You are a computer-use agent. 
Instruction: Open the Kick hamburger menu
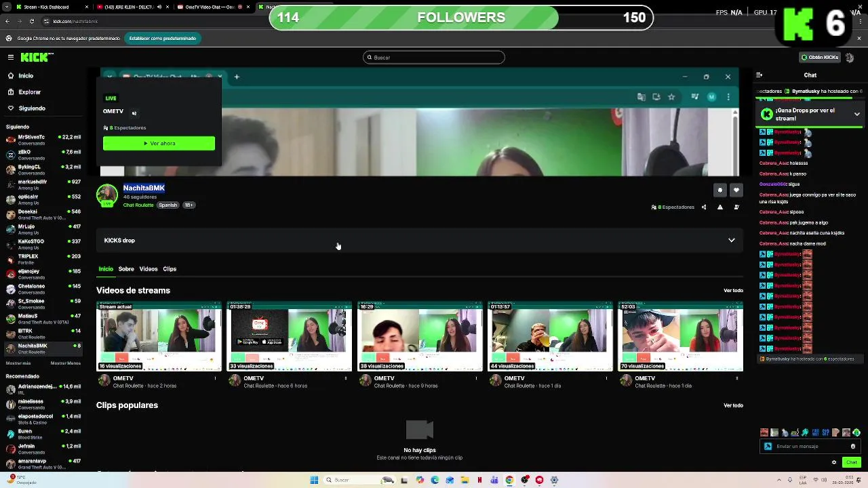tap(11, 58)
